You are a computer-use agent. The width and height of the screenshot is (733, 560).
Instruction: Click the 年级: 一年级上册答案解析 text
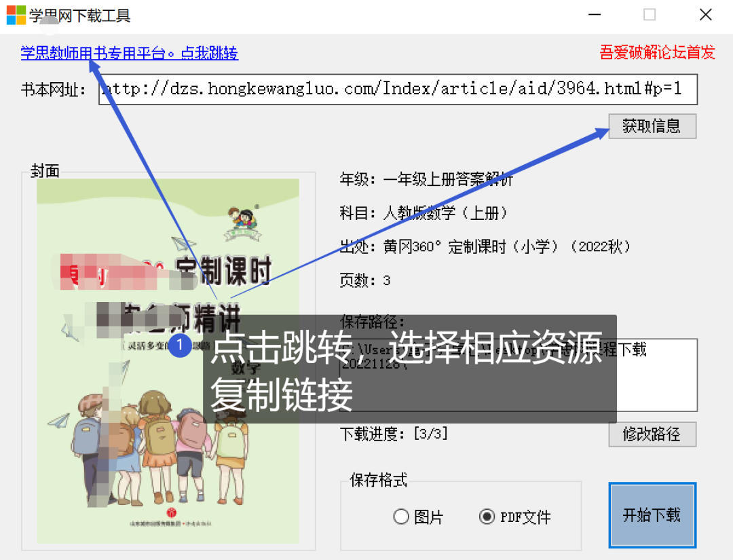click(x=426, y=179)
